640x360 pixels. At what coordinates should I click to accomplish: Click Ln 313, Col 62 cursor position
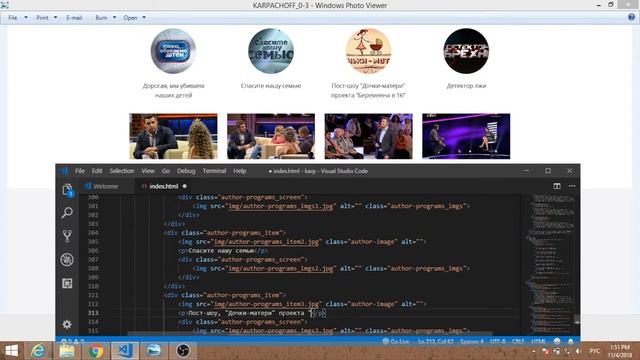pos(436,341)
